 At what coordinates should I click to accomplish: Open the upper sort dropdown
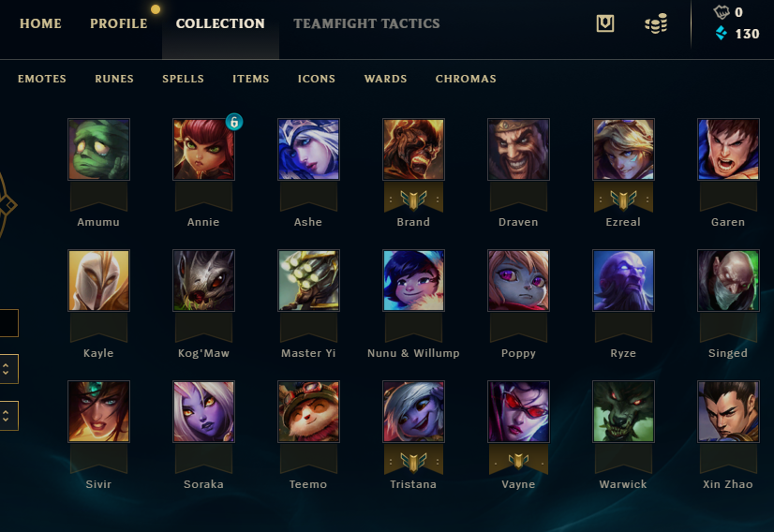[x=7, y=369]
